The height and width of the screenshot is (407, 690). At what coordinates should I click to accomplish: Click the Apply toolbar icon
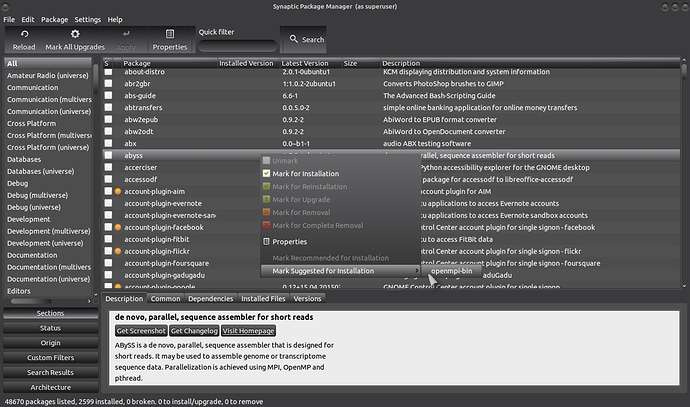[x=126, y=33]
